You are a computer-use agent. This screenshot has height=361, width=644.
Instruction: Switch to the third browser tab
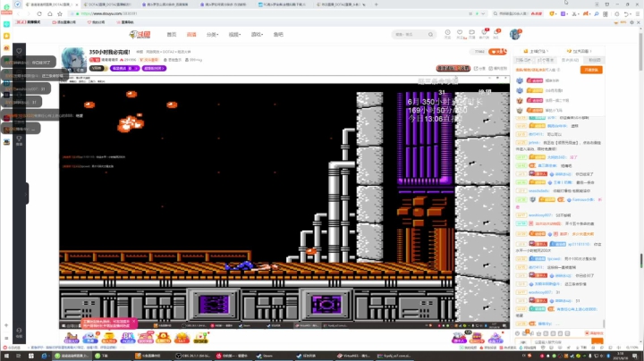(165, 4)
